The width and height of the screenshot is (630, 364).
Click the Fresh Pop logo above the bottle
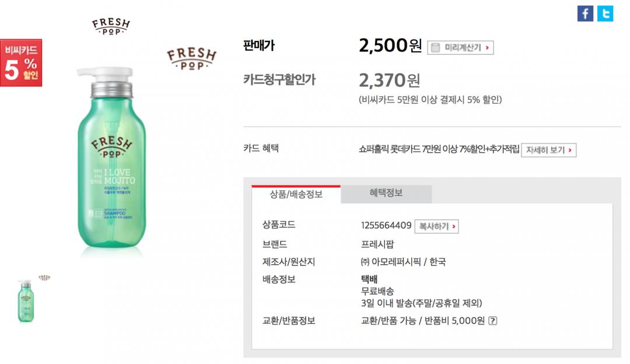111,27
